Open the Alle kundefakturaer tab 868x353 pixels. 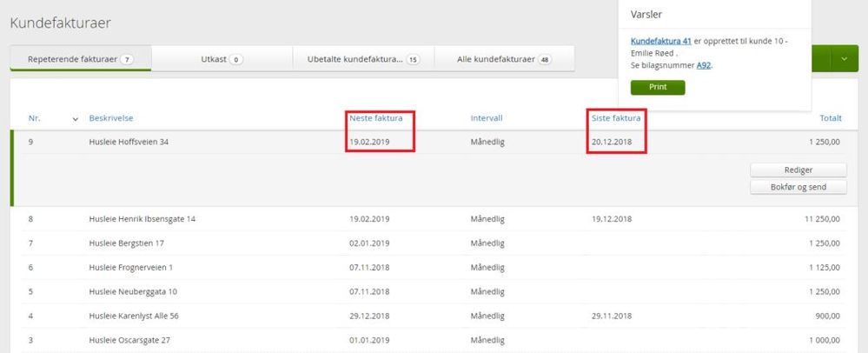tap(504, 59)
